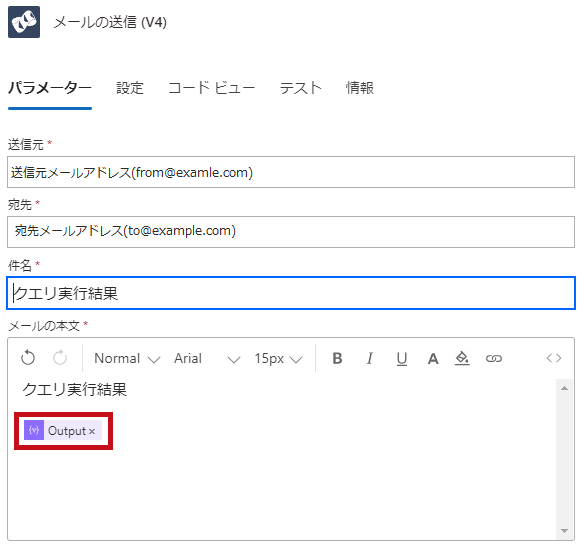Switch to the 設定 tab
The width and height of the screenshot is (581, 547).
pos(130,88)
